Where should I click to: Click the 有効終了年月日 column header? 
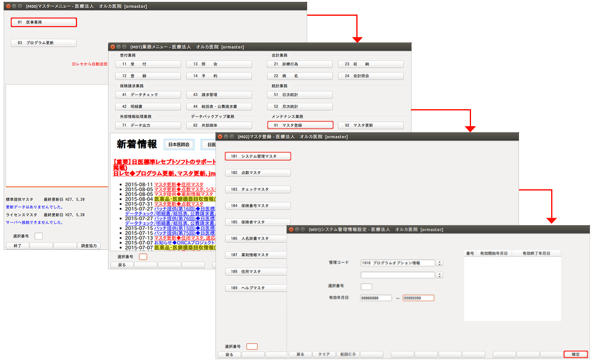pyautogui.click(x=537, y=254)
